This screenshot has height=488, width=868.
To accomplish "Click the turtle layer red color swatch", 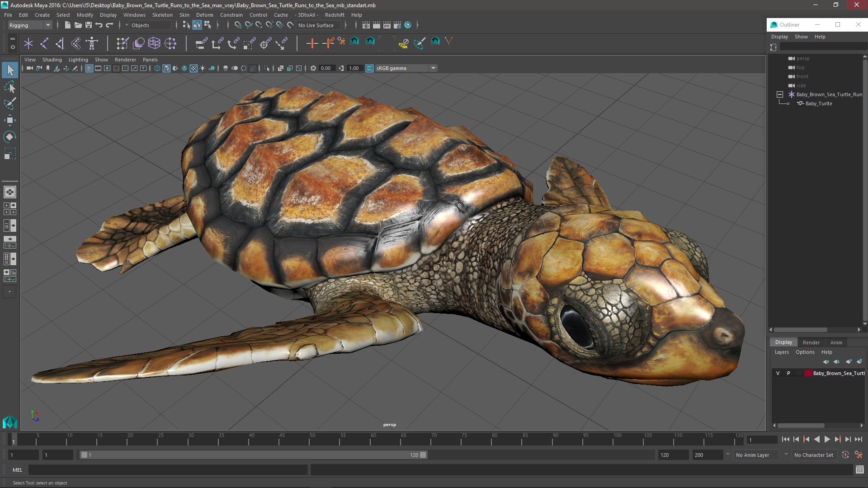I will pyautogui.click(x=808, y=373).
